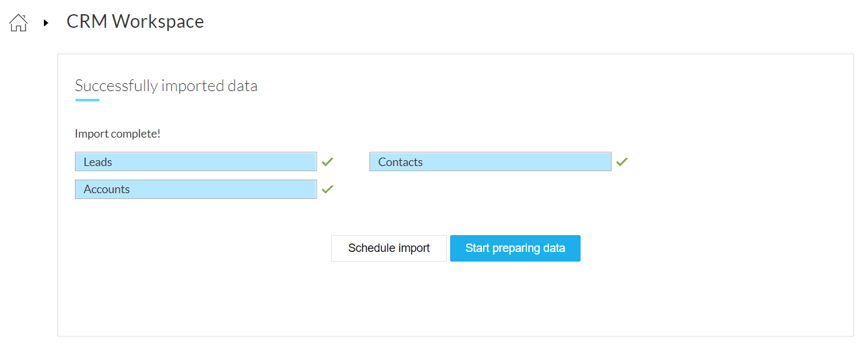The width and height of the screenshot is (868, 343).
Task: Click the Schedule import button
Action: pos(389,248)
